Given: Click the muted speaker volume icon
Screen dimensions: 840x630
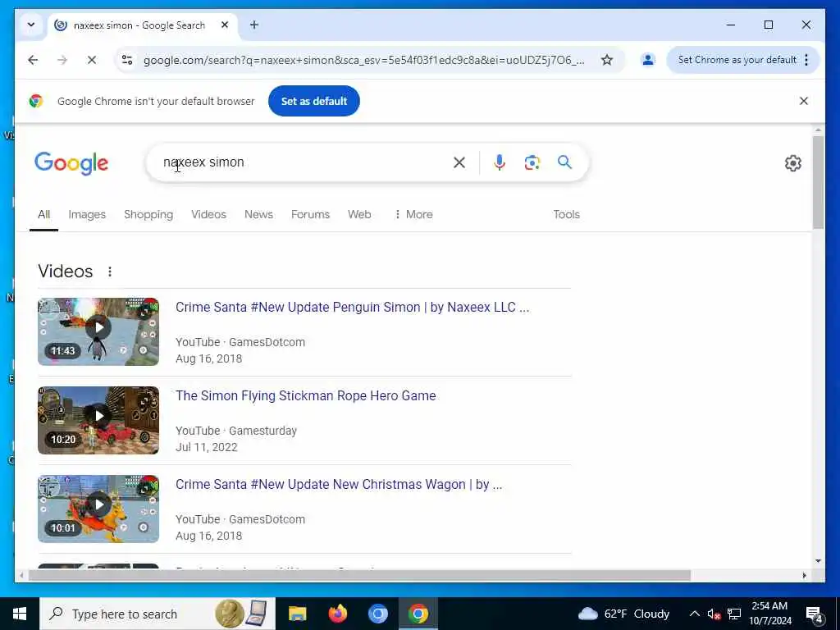Looking at the screenshot, I should 714,614.
